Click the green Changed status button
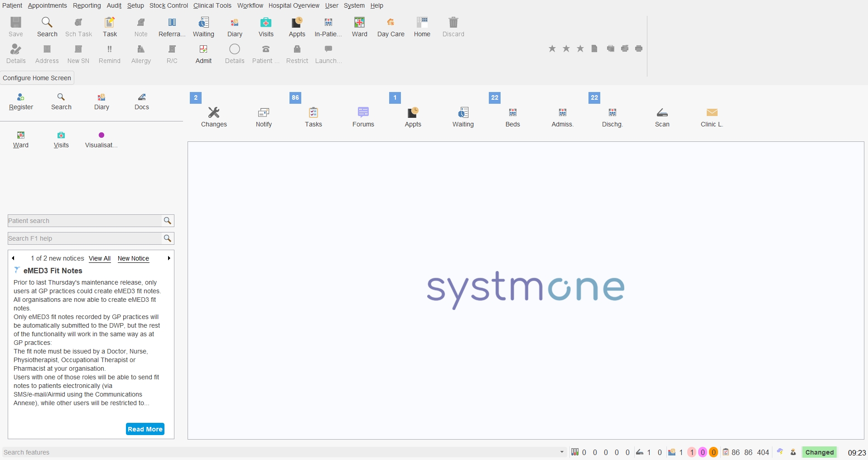868x460 pixels. [820, 452]
